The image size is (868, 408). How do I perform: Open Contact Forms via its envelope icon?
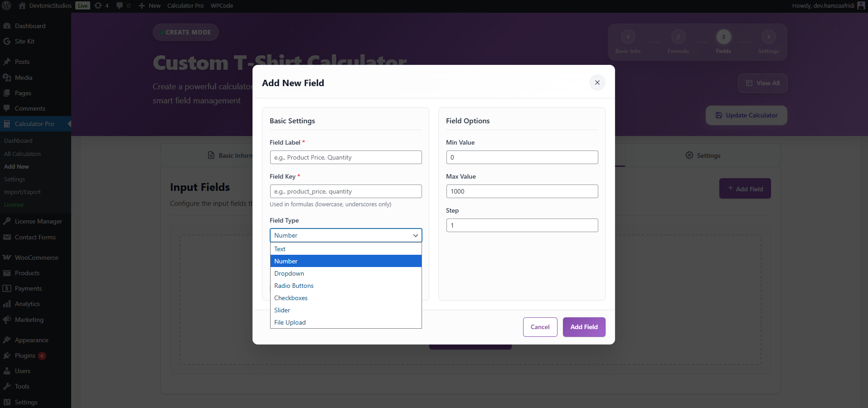tap(6, 237)
